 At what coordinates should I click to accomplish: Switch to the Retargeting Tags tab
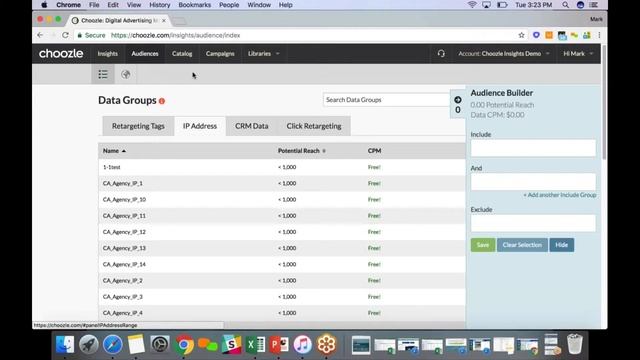138,126
